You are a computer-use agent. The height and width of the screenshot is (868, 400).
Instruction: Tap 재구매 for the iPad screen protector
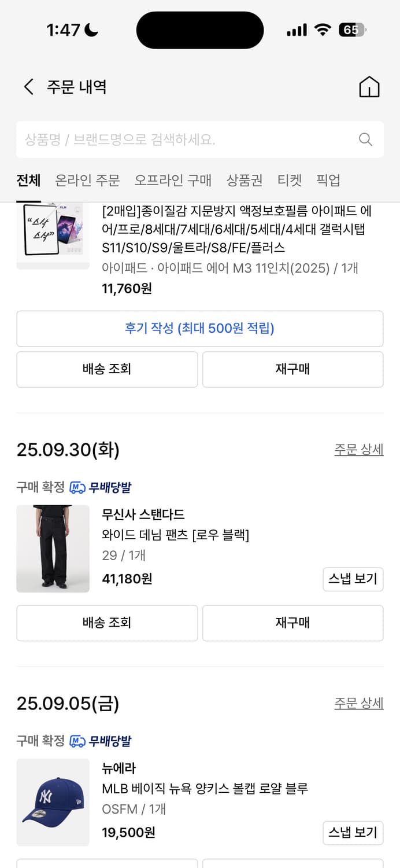[x=292, y=369]
